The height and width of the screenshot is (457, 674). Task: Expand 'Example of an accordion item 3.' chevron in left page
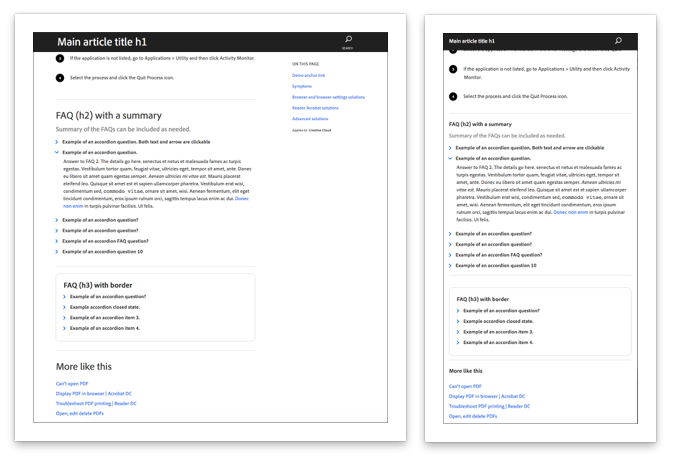tap(66, 318)
